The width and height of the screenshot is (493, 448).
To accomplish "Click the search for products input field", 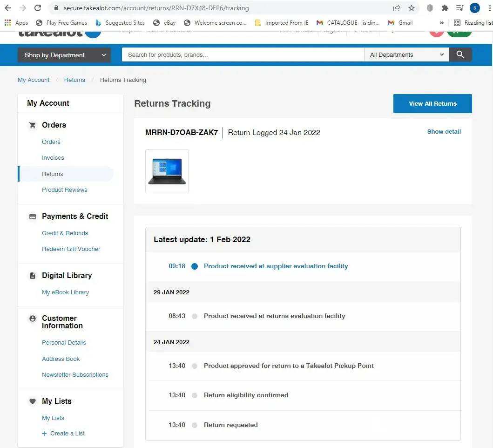I will [243, 54].
